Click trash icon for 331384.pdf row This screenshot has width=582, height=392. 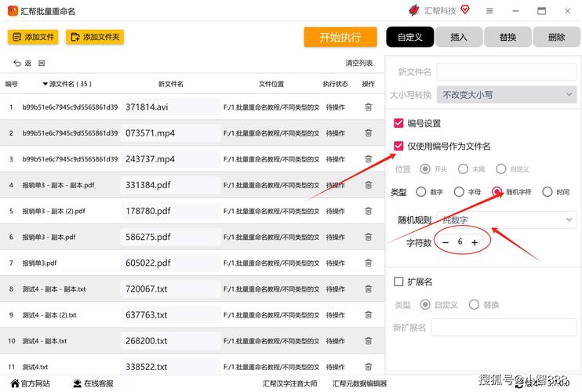pyautogui.click(x=368, y=185)
